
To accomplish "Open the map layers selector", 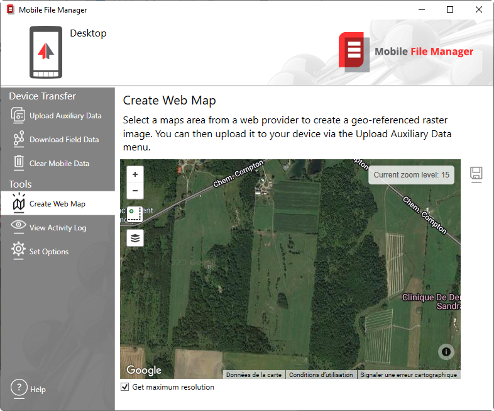I will [135, 238].
